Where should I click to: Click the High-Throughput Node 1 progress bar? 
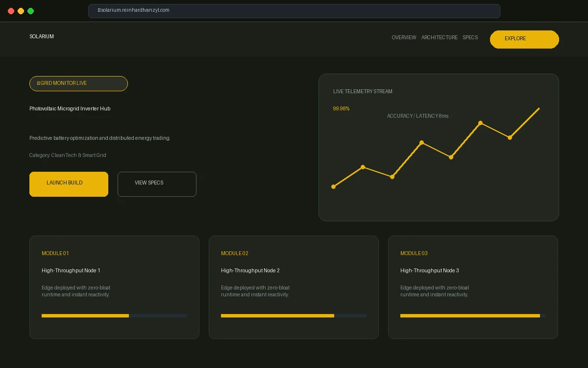pyautogui.click(x=114, y=316)
